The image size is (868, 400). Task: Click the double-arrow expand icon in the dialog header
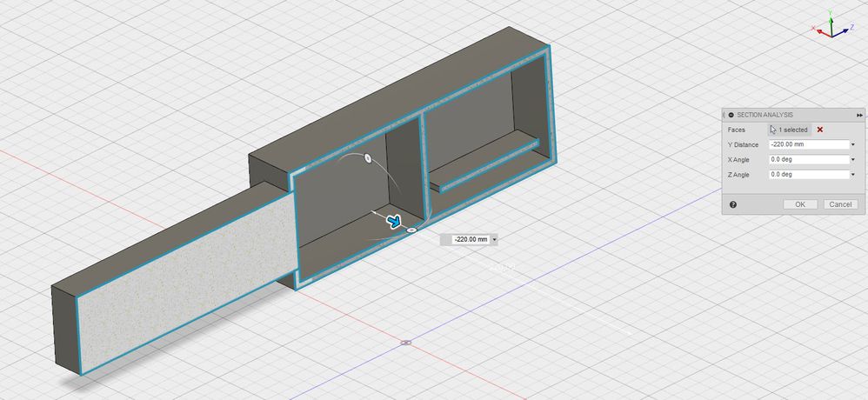pos(859,115)
